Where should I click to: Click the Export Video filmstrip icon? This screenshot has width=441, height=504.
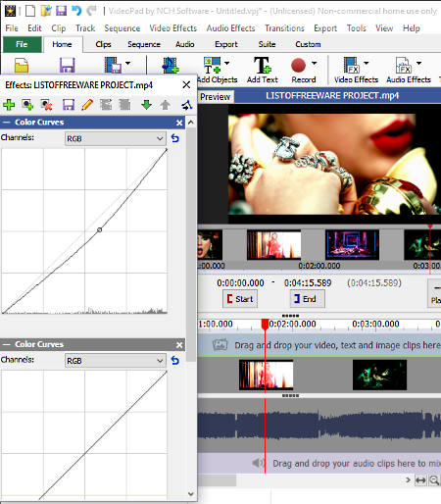point(113,65)
